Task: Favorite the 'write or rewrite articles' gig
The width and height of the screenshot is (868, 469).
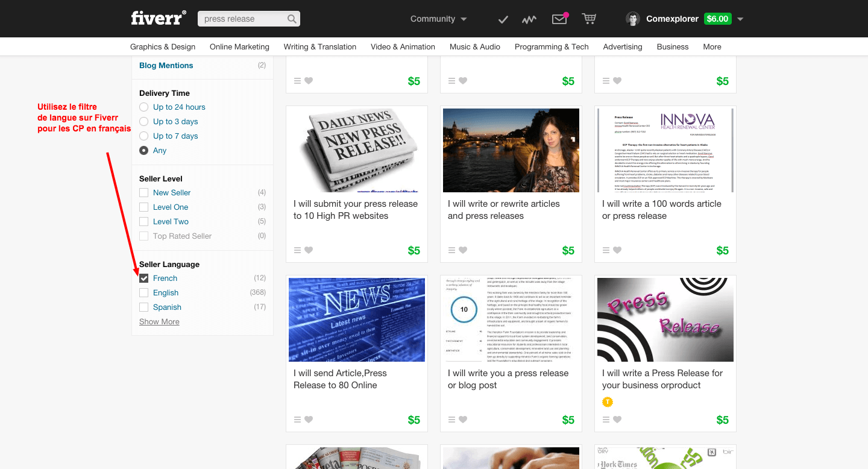Action: click(463, 250)
